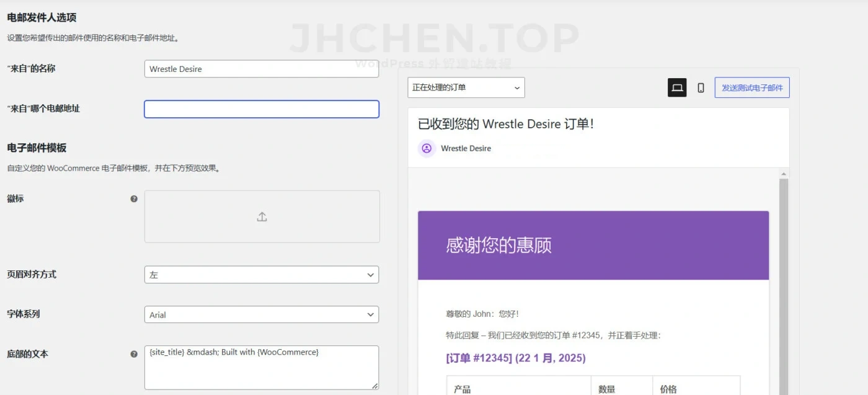Open the 正在处理的订单 email type dropdown
Viewport: 868px width, 395px height.
click(466, 87)
